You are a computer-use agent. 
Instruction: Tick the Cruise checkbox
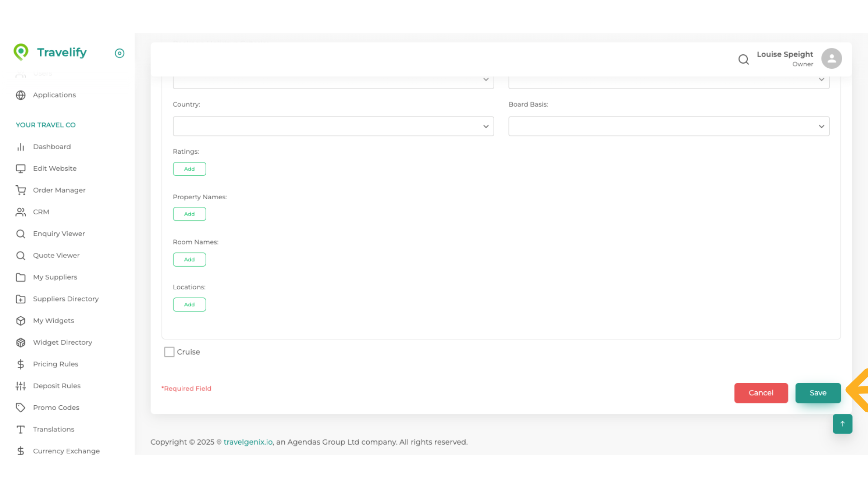[169, 352]
